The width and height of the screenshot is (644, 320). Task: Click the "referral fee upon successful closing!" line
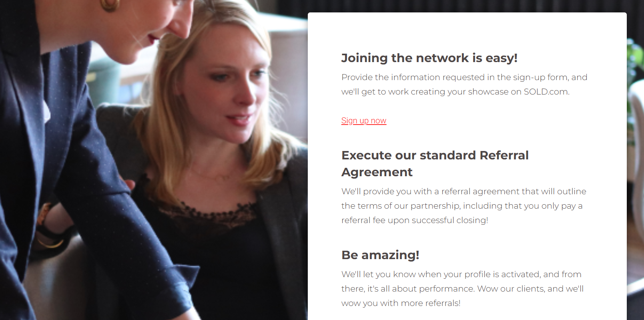click(x=414, y=220)
